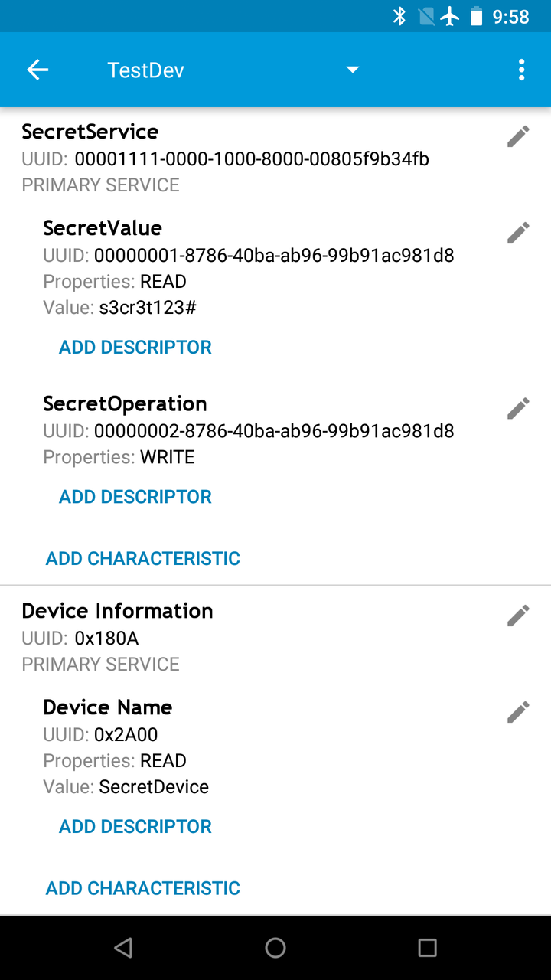Add characteristic to SecretService
The height and width of the screenshot is (980, 551).
click(143, 559)
